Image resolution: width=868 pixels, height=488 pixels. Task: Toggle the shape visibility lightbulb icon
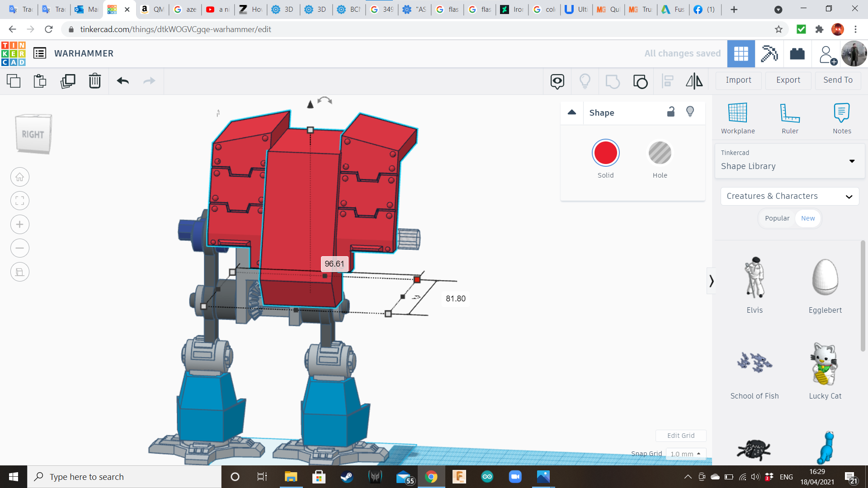coord(690,112)
